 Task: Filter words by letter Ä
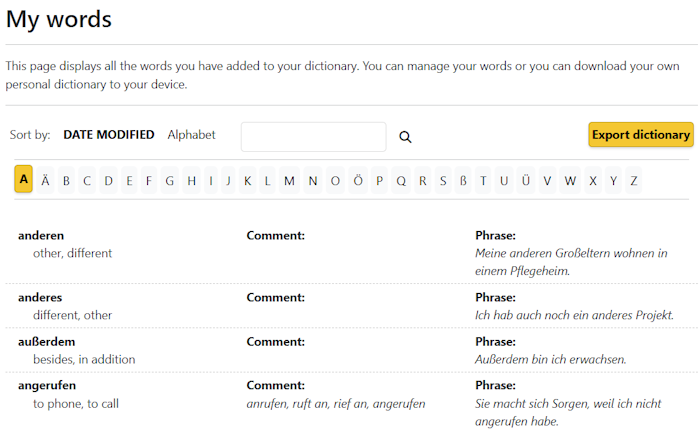coord(45,181)
